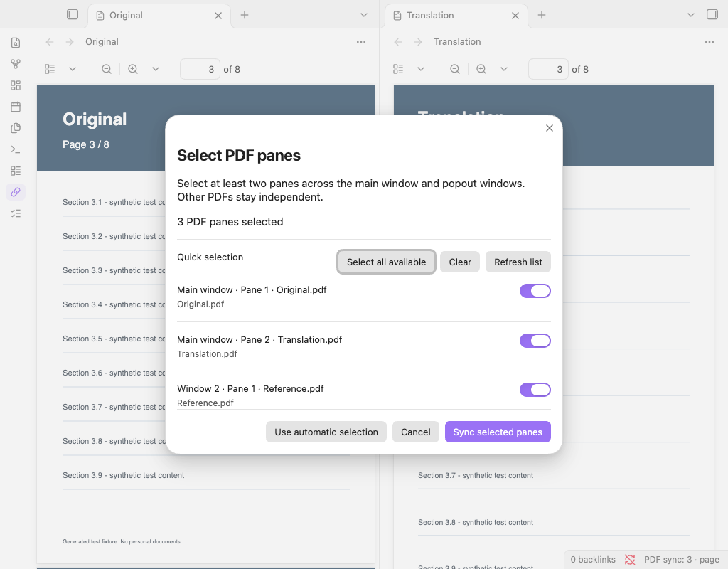Screen dimensions: 728x569
Task: Click Use automatic selection
Action: pyautogui.click(x=326, y=432)
